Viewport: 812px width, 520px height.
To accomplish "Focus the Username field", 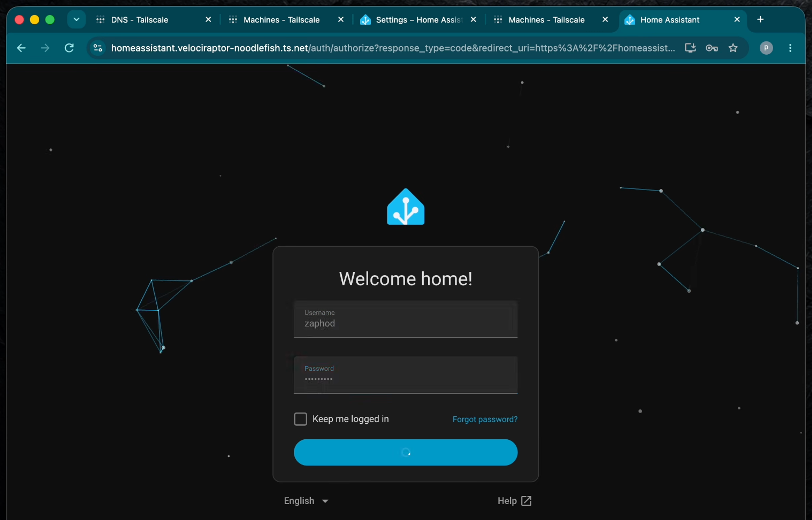I will (406, 319).
